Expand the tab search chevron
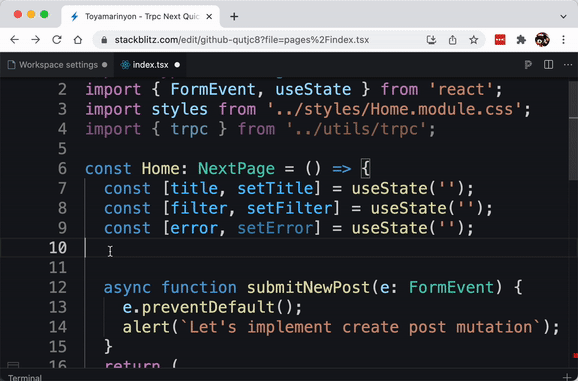578x381 pixels. click(563, 17)
